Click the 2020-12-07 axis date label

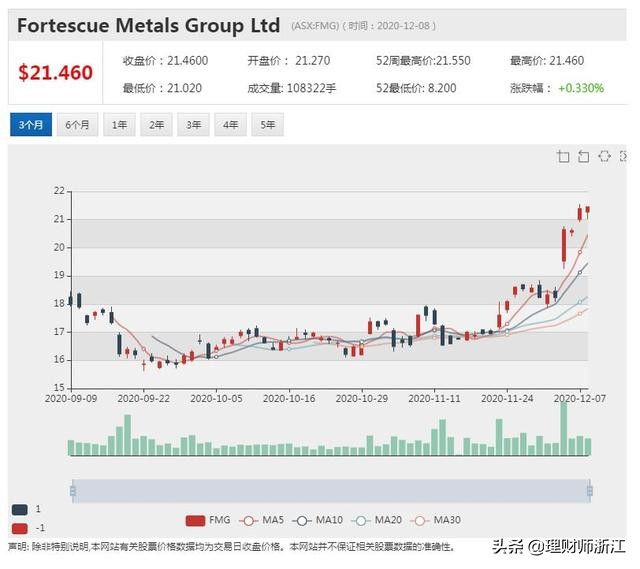point(580,398)
